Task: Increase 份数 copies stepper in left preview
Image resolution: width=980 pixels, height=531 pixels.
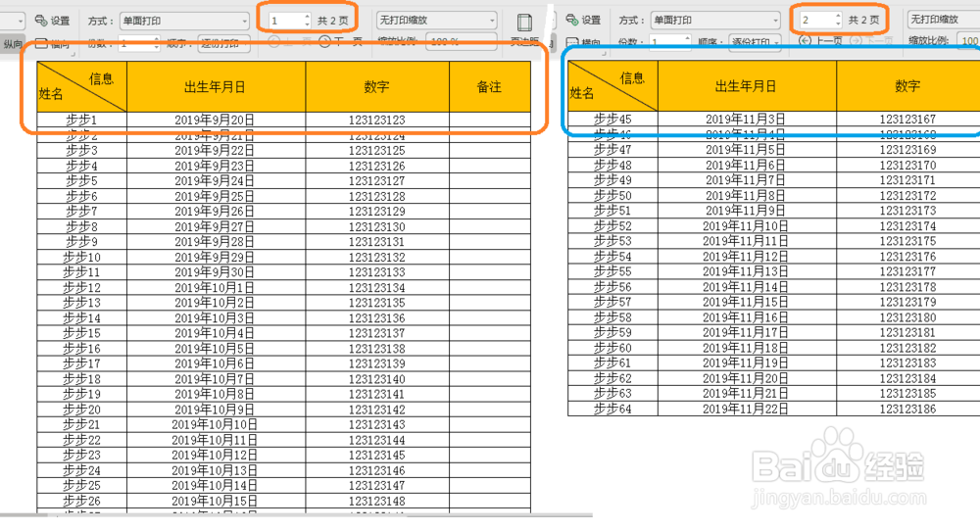Action: point(156,40)
